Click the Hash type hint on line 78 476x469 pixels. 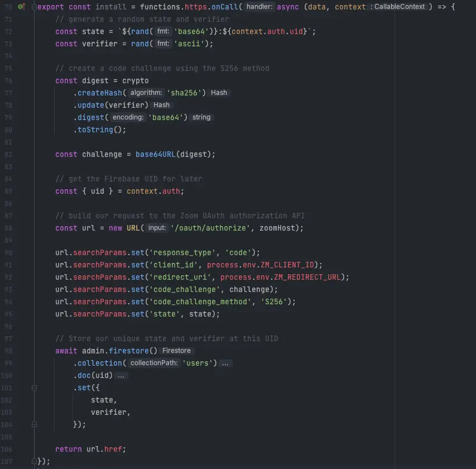[161, 105]
